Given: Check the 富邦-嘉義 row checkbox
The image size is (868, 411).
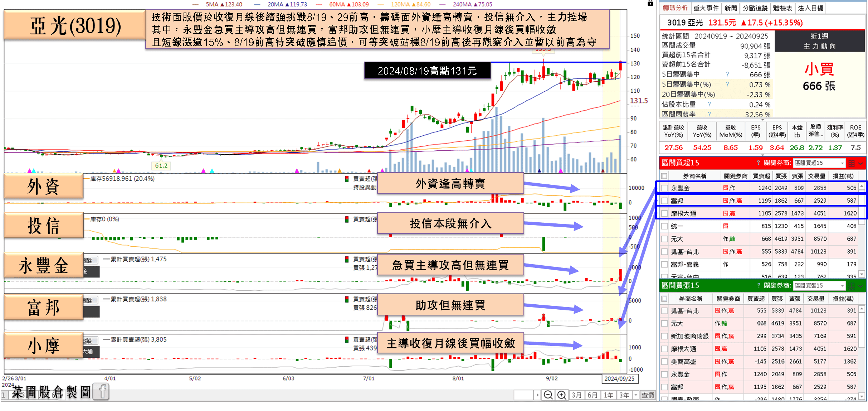Looking at the screenshot, I should (x=664, y=265).
